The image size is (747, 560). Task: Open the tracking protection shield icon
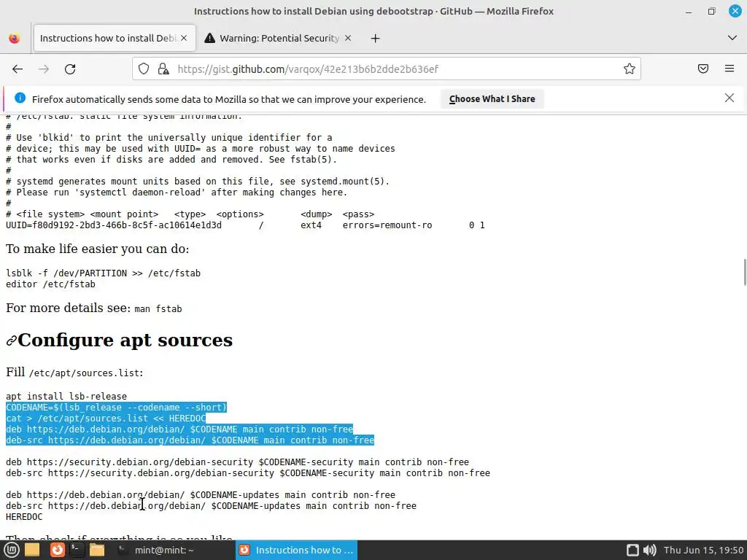(144, 69)
